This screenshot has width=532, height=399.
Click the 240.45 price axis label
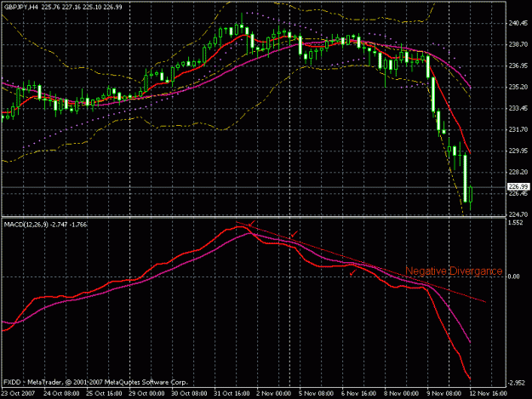point(518,23)
